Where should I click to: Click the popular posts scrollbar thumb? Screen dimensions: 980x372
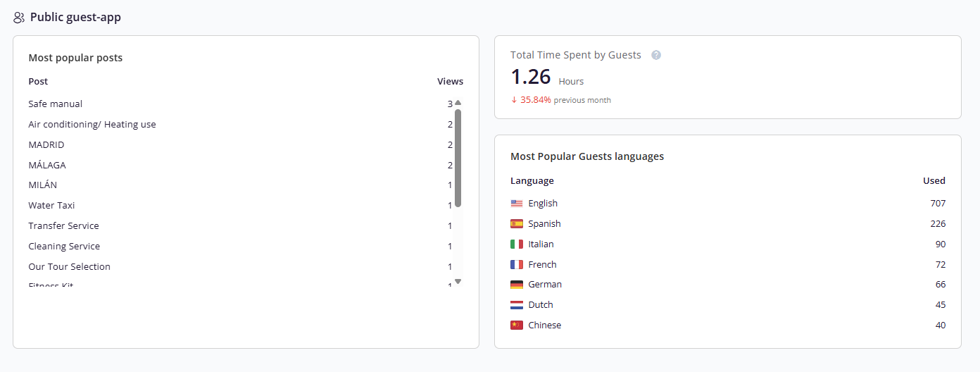pos(458,158)
